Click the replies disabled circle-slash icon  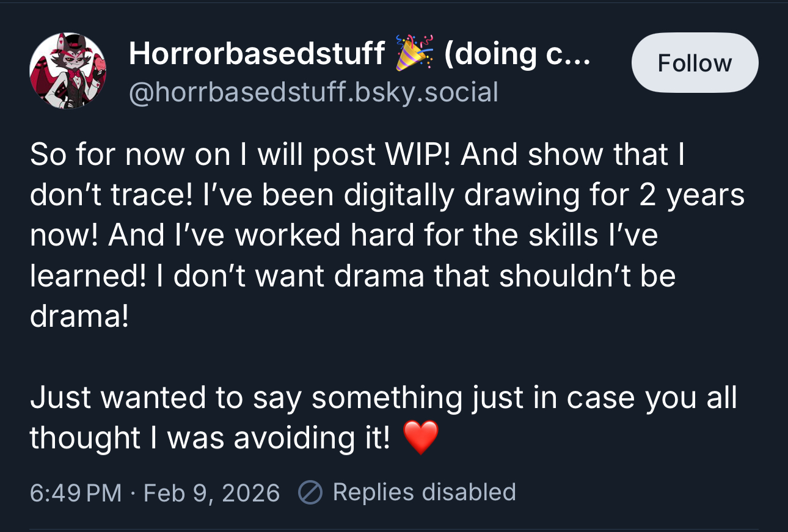[x=310, y=492]
